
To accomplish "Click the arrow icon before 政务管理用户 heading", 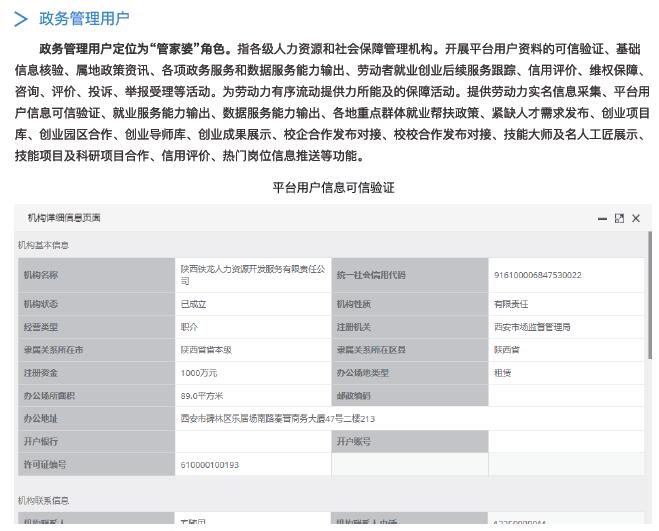I will 21,18.
